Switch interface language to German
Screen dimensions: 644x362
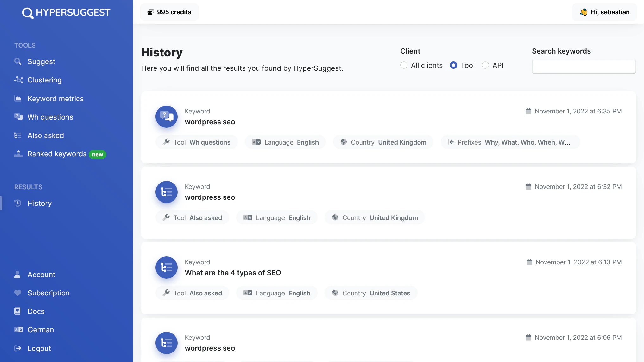tap(40, 330)
